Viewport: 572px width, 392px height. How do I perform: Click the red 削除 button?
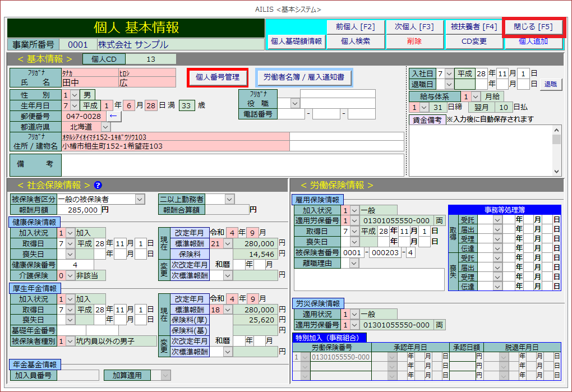(414, 41)
